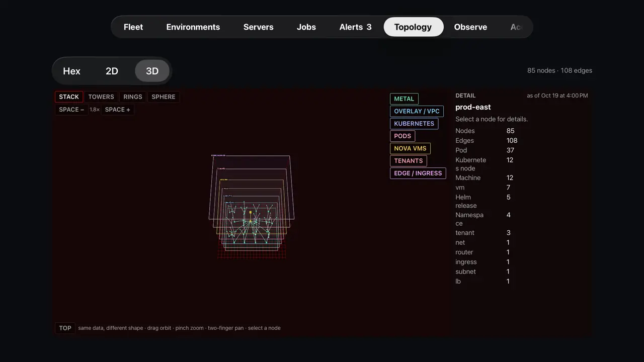This screenshot has height=362, width=644.
Task: Click the 85 nodes · 108 edges summary
Action: 559,70
